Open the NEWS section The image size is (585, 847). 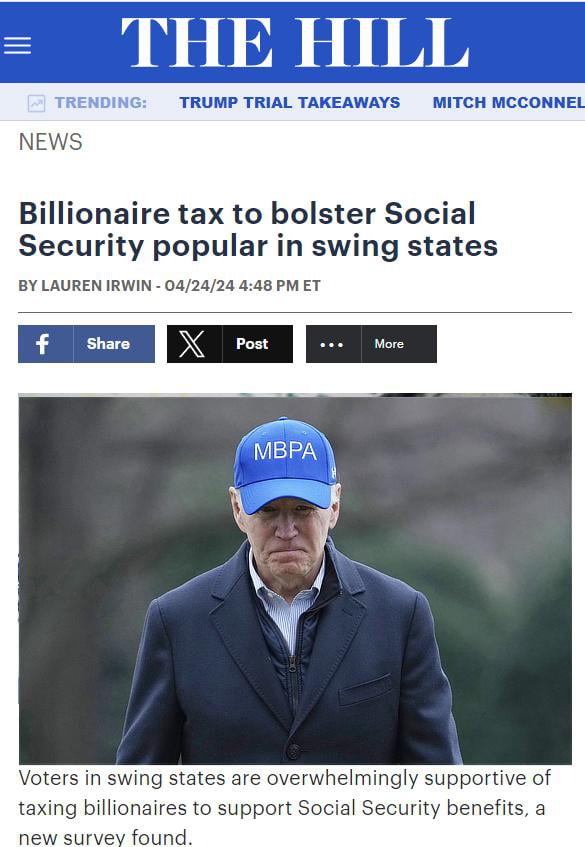click(49, 142)
